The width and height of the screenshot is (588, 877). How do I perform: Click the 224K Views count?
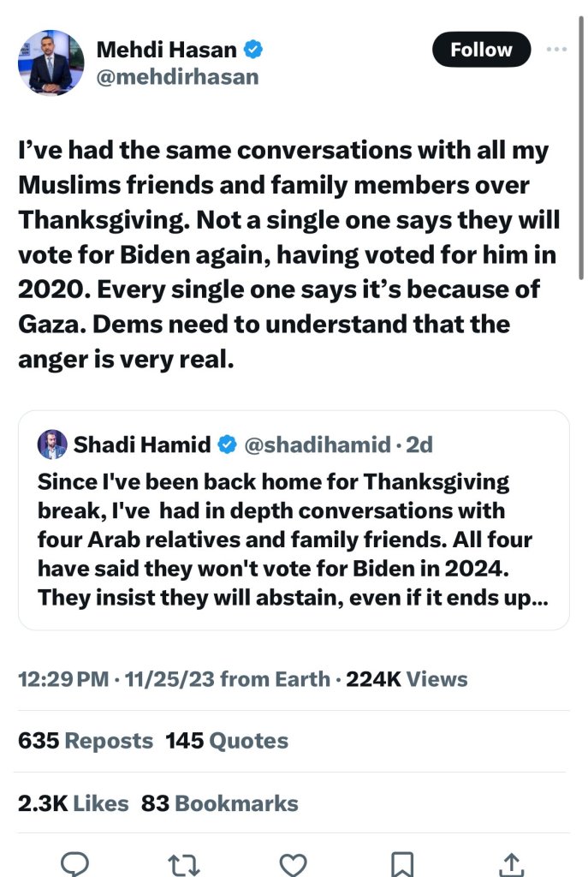coord(407,679)
